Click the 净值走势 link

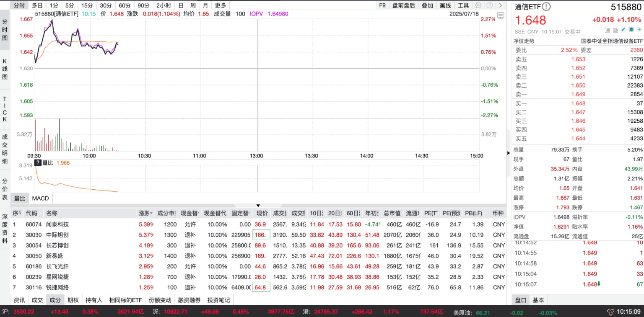click(525, 41)
